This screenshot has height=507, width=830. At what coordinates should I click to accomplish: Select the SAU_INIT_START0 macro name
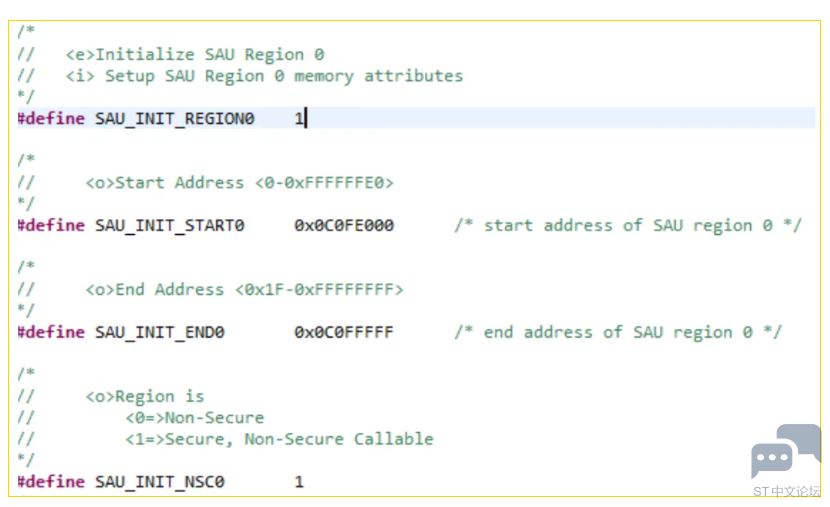click(x=169, y=226)
